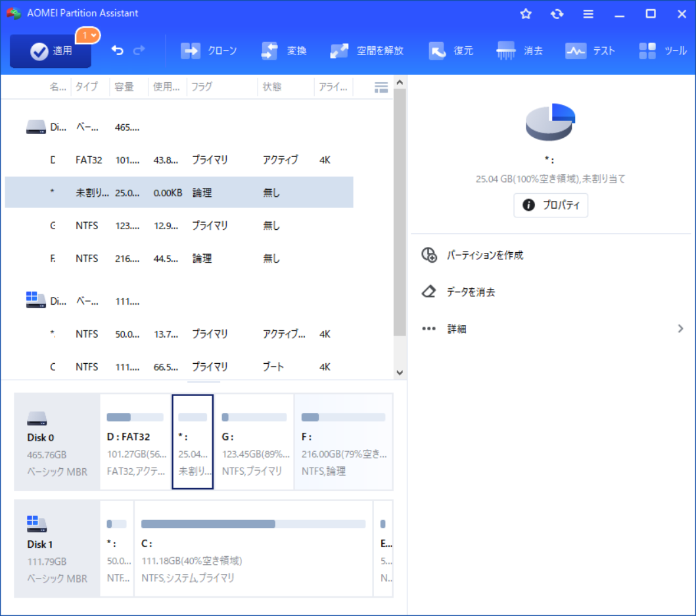Select the NTFS 50.0 MB active partition row
The image size is (696, 616).
point(179,334)
